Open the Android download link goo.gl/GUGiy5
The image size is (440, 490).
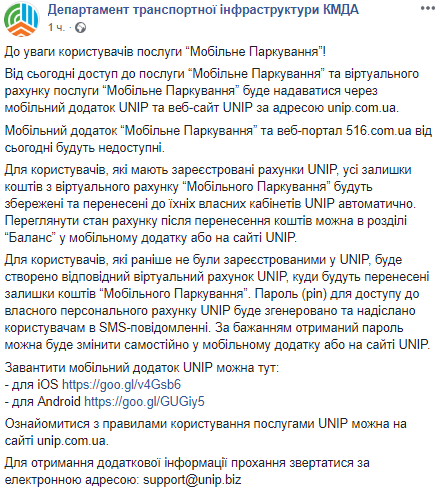[144, 401]
